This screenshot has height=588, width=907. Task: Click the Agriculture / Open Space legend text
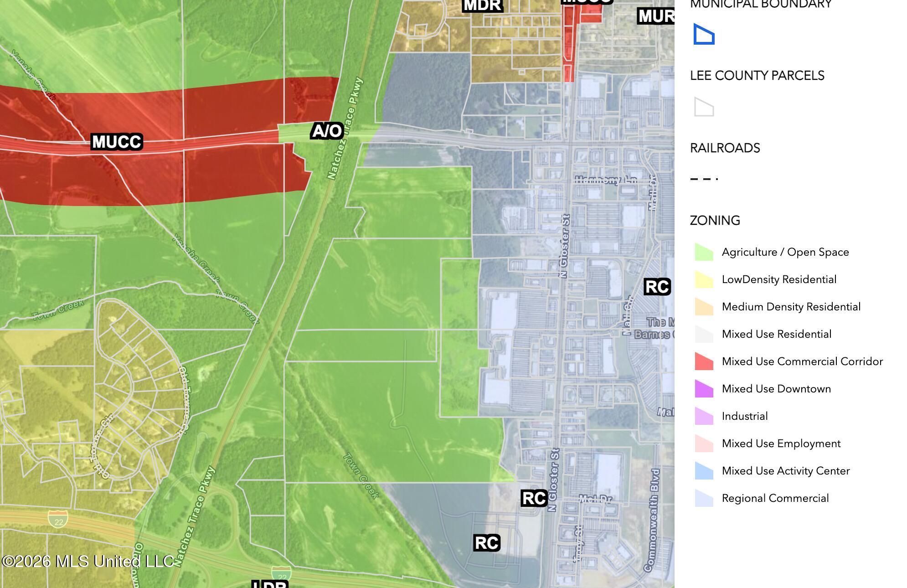click(785, 252)
